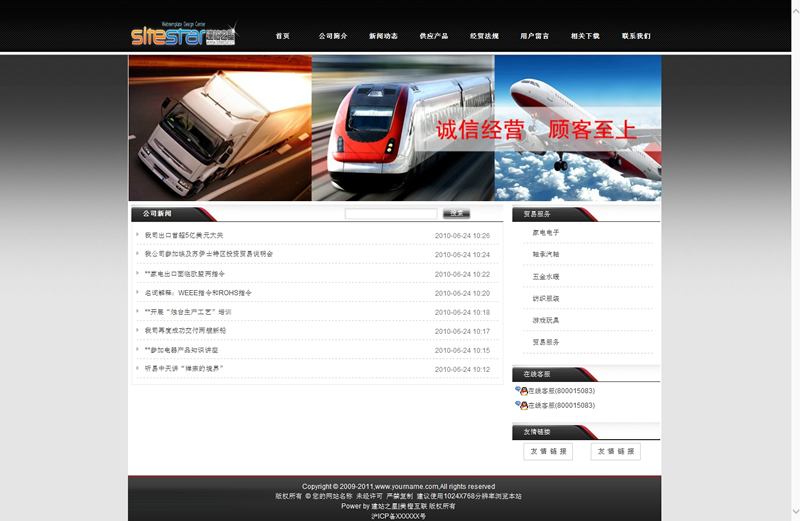Select 供应产品 in the top navigation
The image size is (800, 521).
coord(434,36)
